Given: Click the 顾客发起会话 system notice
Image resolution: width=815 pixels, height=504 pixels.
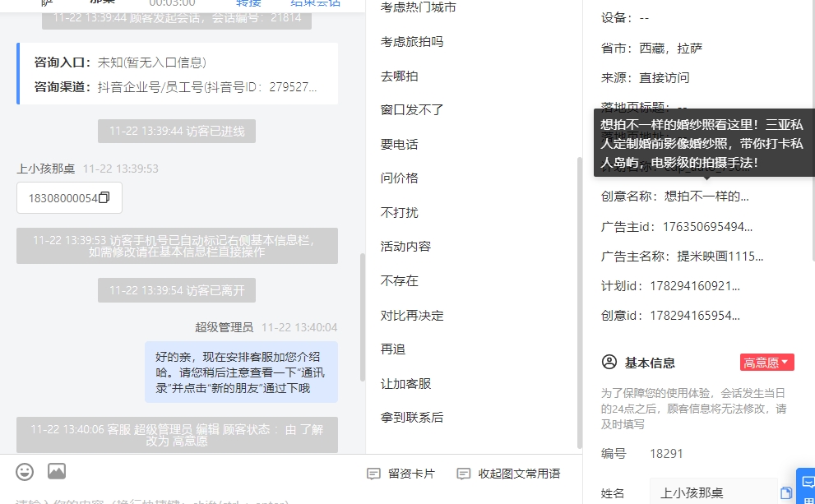Looking at the screenshot, I should pyautogui.click(x=177, y=18).
